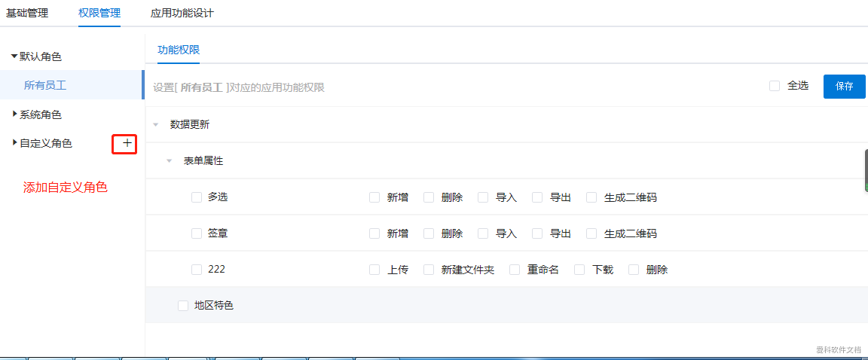868x360 pixels.
Task: Click the 地区特色 label text
Action: pos(214,306)
